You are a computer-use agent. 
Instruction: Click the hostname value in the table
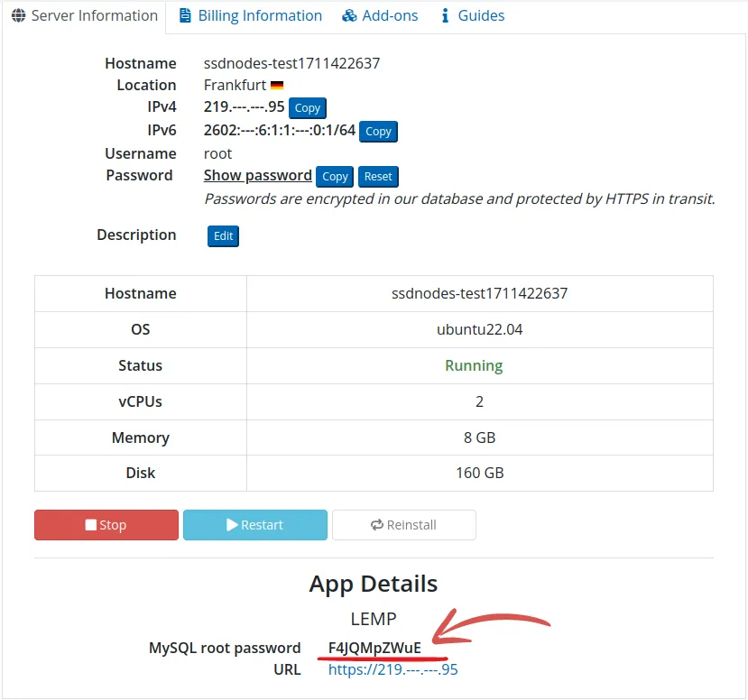click(479, 293)
